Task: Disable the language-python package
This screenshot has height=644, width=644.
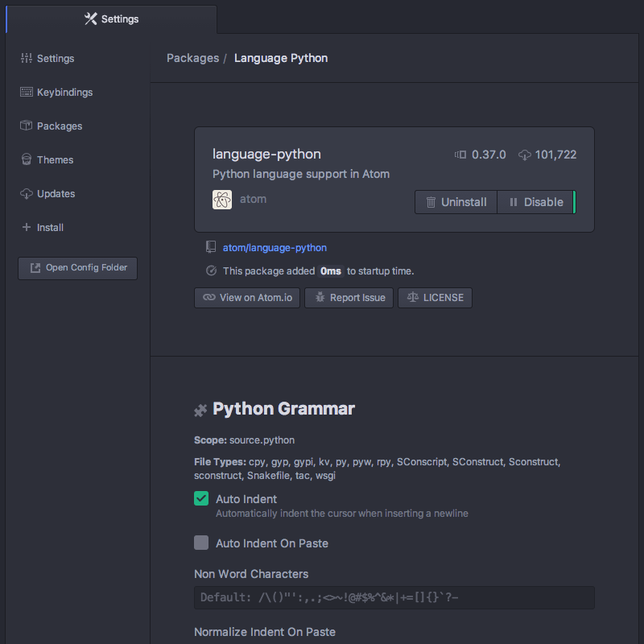Action: [x=536, y=202]
